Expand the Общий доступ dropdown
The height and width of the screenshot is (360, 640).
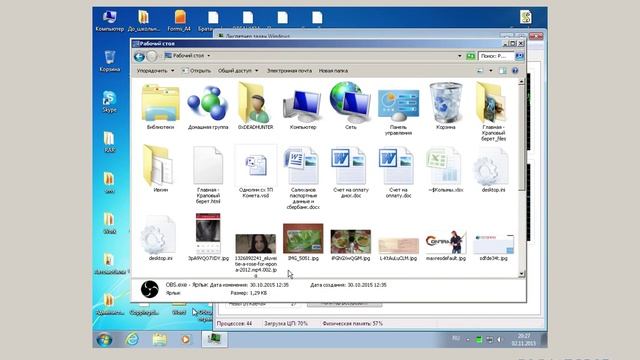coord(238,71)
